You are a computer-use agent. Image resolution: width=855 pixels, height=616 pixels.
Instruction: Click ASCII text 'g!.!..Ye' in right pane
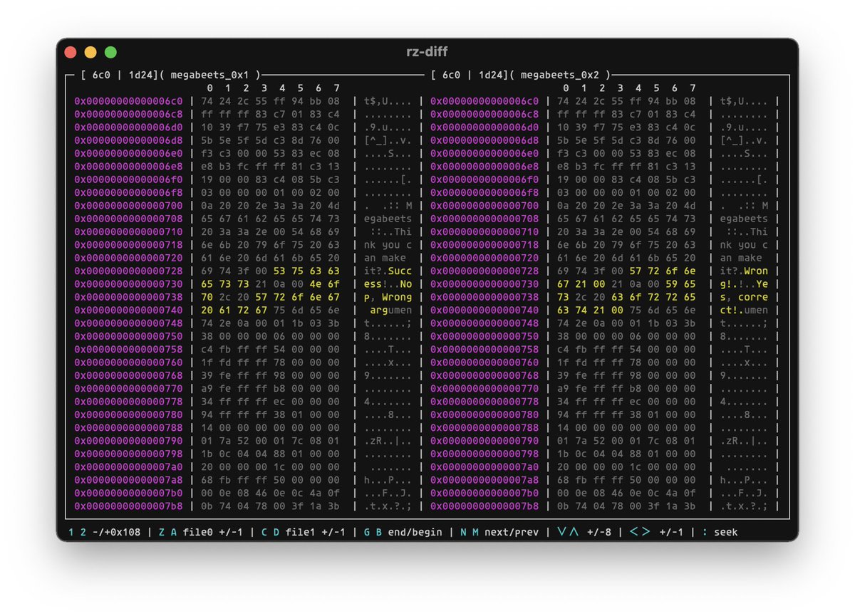(x=744, y=284)
